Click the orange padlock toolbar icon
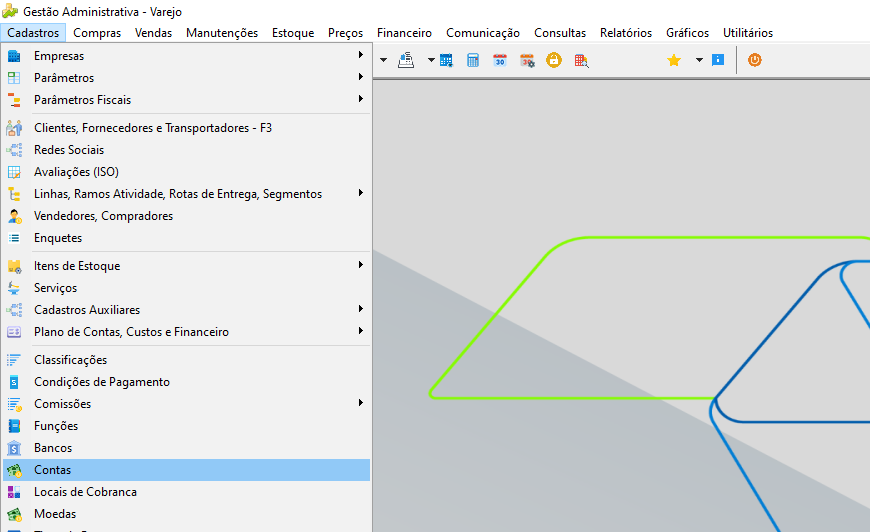This screenshot has height=532, width=870. tap(554, 60)
